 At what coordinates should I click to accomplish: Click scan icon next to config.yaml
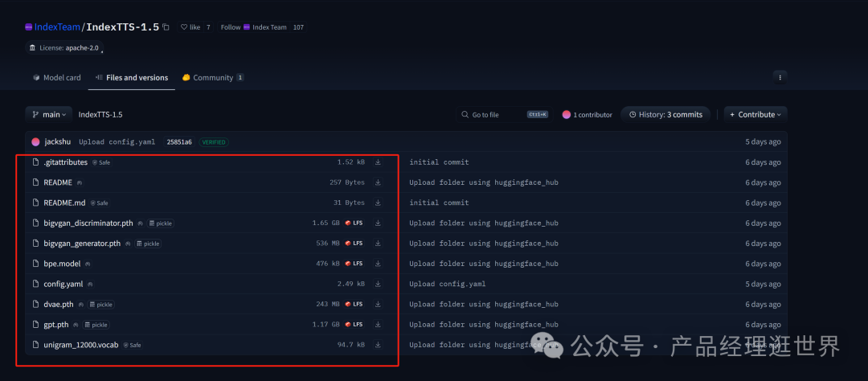pyautogui.click(x=90, y=284)
